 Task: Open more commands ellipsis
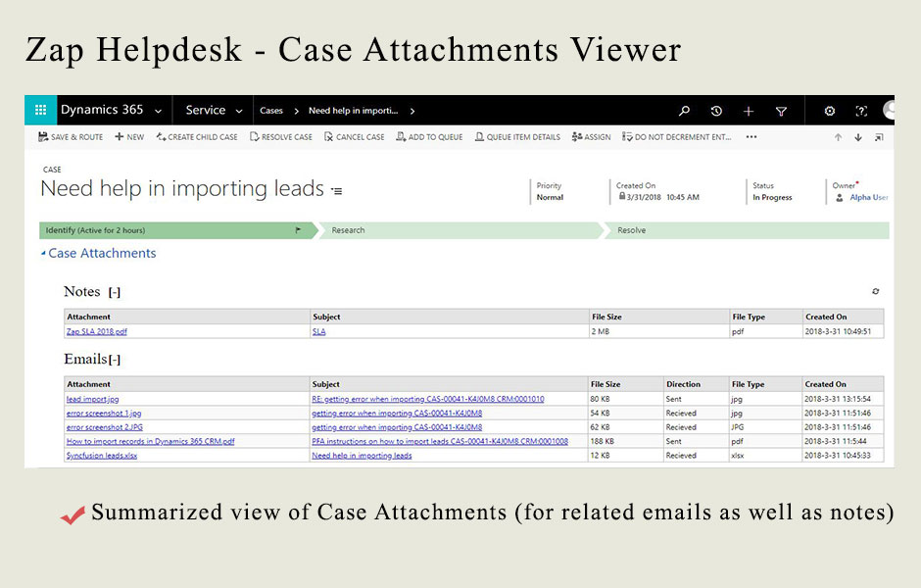[x=751, y=137]
